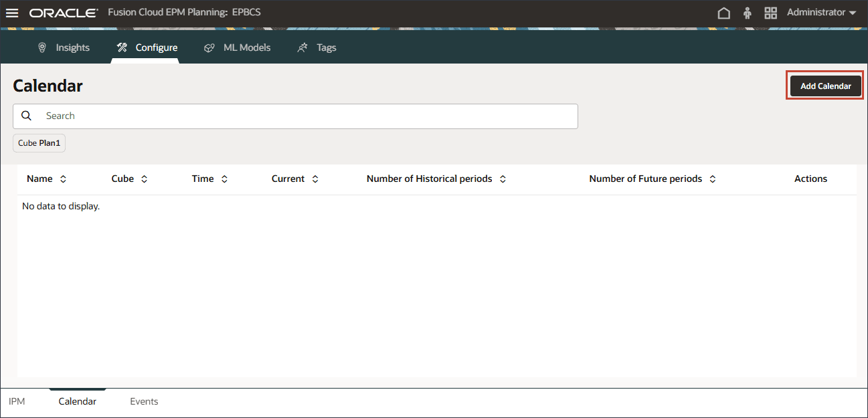Viewport: 868px width, 418px height.
Task: Expand the Administrator user menu
Action: click(822, 13)
